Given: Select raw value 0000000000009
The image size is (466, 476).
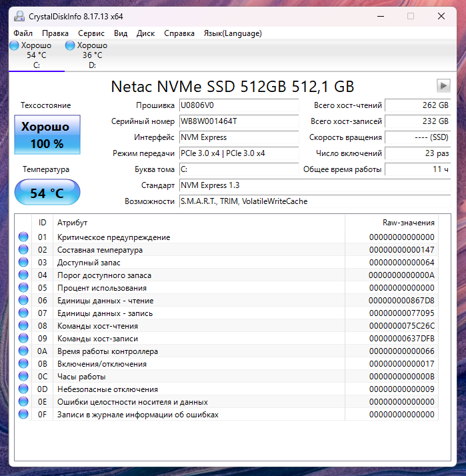Looking at the screenshot, I should (x=401, y=389).
